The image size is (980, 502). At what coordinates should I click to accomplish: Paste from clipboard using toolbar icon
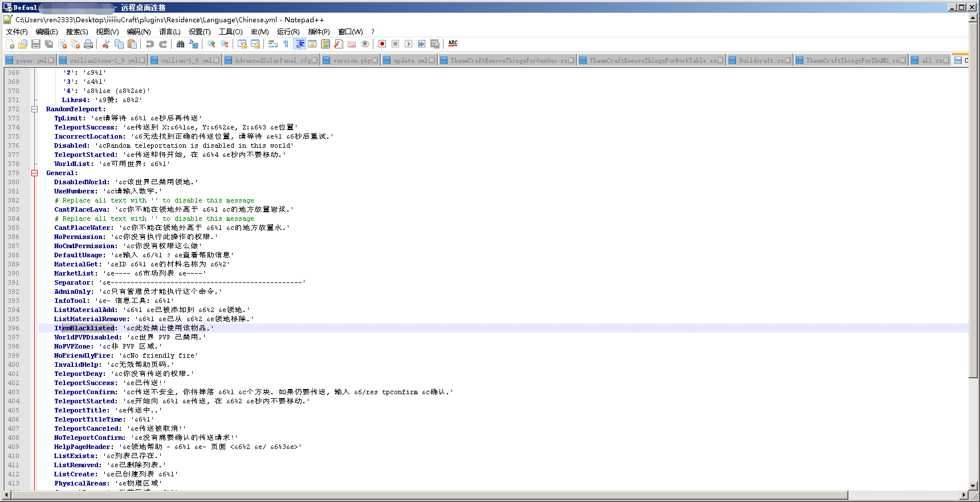click(x=132, y=44)
